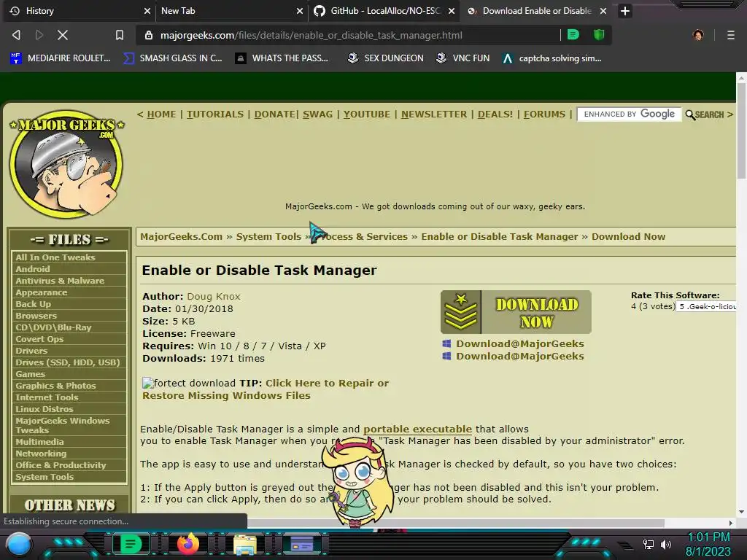The width and height of the screenshot is (747, 560).
Task: Open the rating dropdown showing 5 Geek-o-licious
Action: click(706, 307)
